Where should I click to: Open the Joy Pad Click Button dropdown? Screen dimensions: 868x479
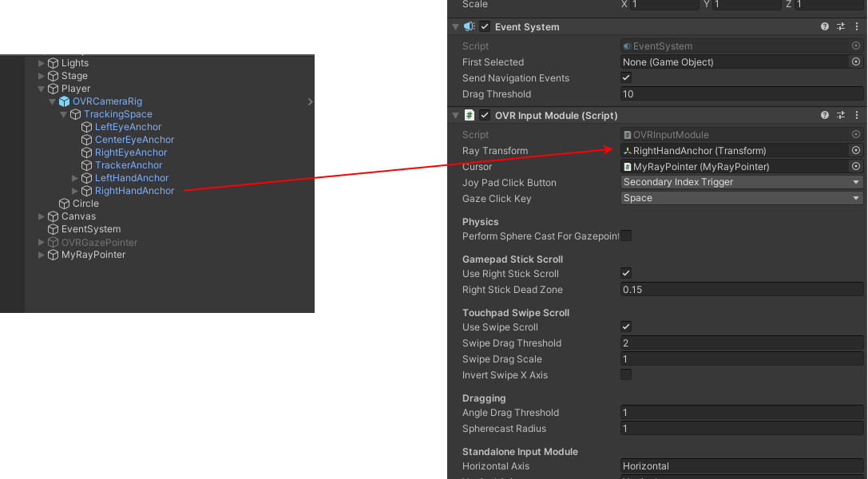pyautogui.click(x=742, y=182)
